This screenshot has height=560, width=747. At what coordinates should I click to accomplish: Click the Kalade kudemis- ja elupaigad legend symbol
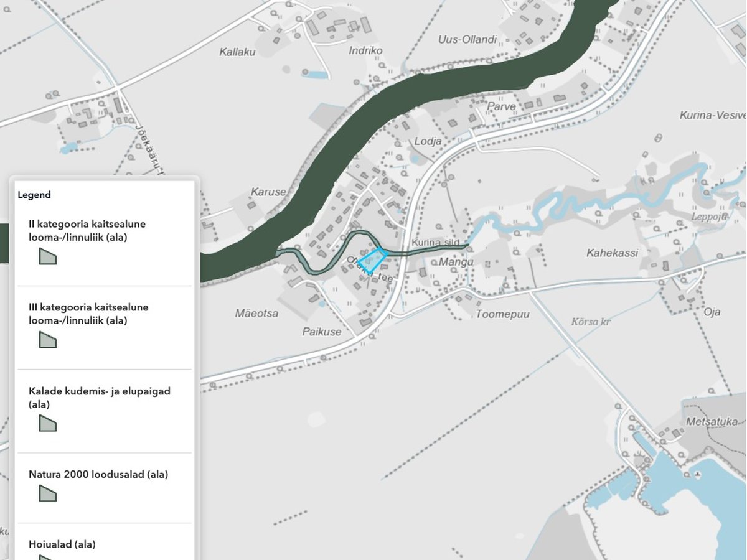(48, 423)
